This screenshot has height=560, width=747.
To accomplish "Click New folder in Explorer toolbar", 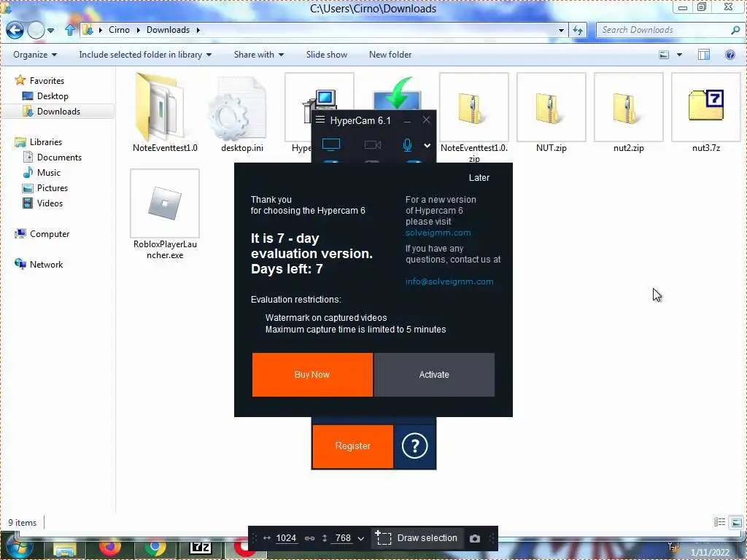I will coord(390,55).
